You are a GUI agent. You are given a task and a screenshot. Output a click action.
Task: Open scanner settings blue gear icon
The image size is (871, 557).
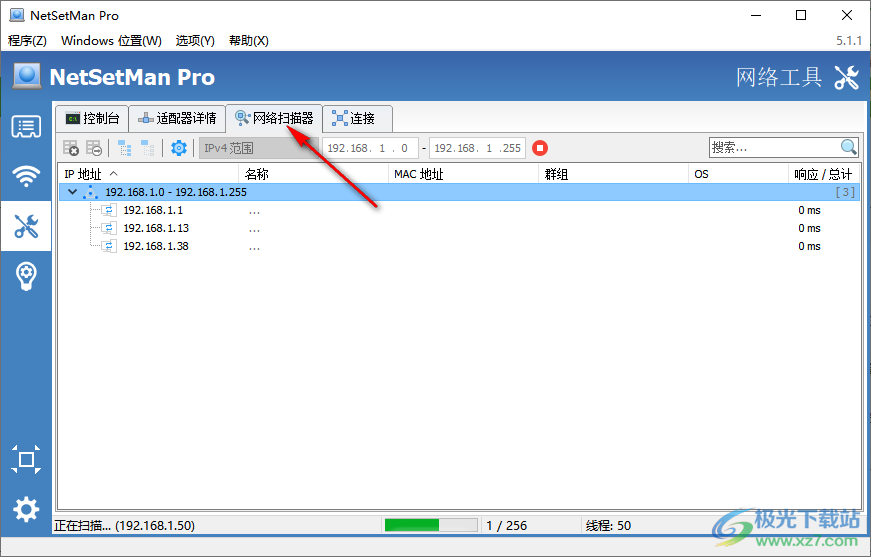[x=179, y=148]
